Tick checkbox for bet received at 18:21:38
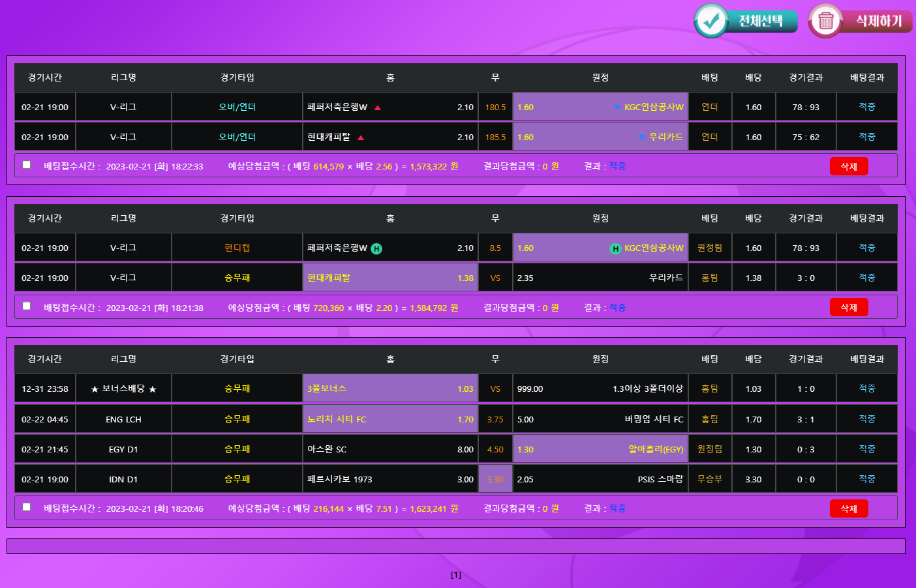The height and width of the screenshot is (588, 916). [27, 306]
